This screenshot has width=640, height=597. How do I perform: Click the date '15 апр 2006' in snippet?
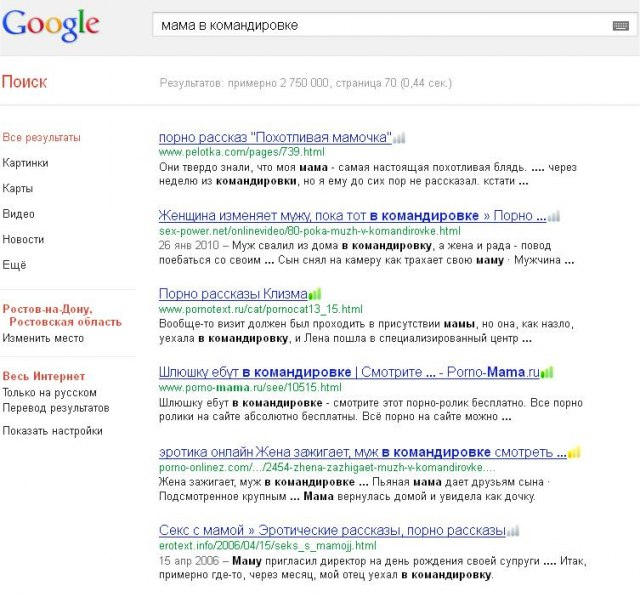tap(189, 561)
